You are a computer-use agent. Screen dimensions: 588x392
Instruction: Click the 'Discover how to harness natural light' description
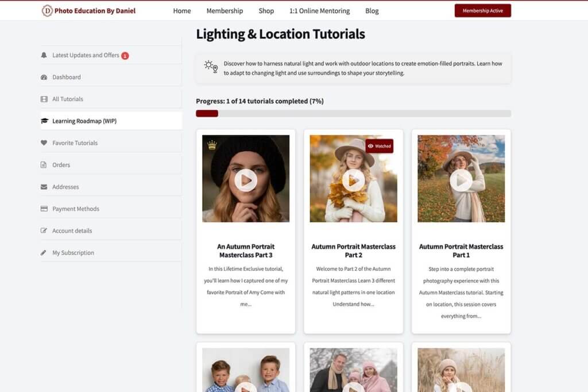363,68
